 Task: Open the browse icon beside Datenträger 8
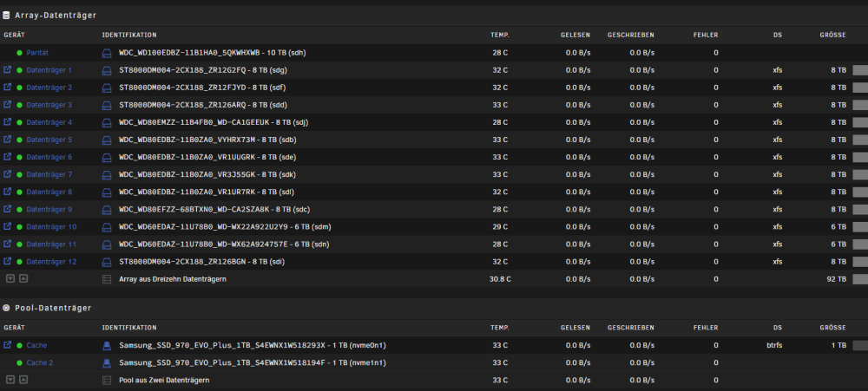pos(7,192)
